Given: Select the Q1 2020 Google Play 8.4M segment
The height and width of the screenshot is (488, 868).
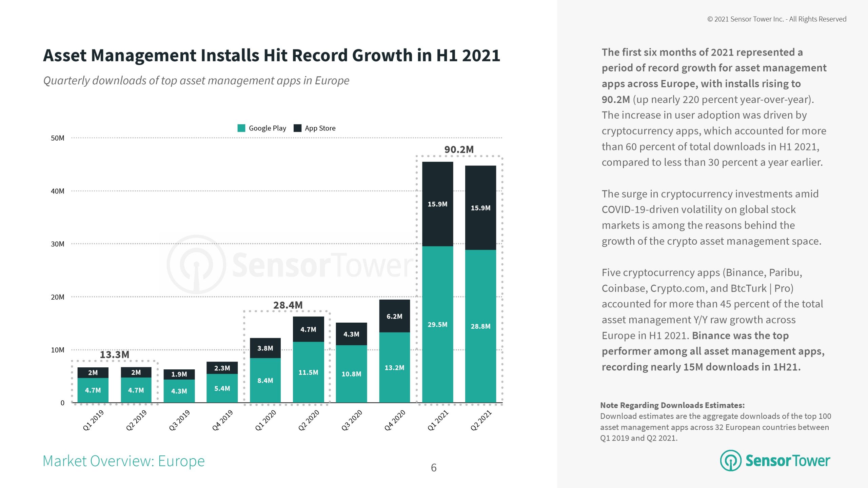Looking at the screenshot, I should [x=265, y=380].
